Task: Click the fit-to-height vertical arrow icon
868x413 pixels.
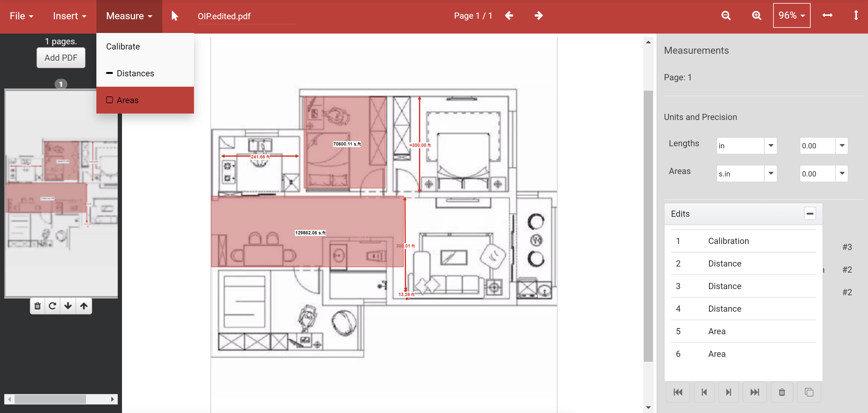Action: [855, 16]
